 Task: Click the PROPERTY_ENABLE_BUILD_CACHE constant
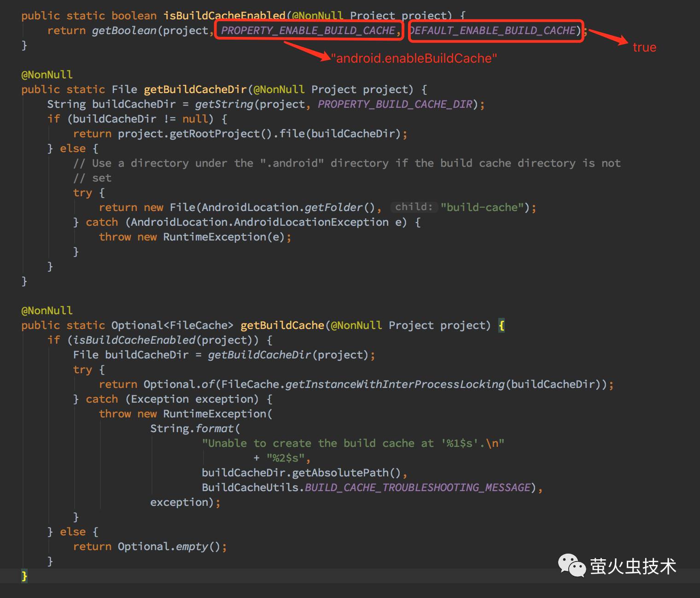coord(308,30)
